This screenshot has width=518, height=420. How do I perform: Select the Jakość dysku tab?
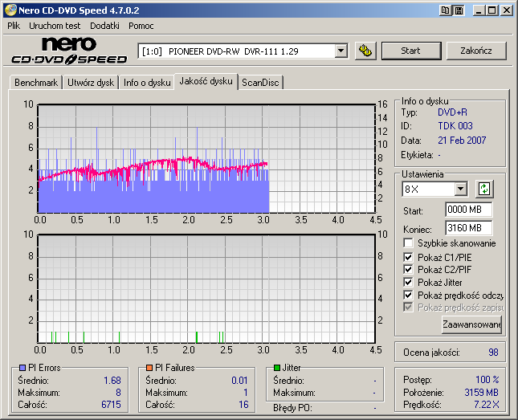pos(206,81)
